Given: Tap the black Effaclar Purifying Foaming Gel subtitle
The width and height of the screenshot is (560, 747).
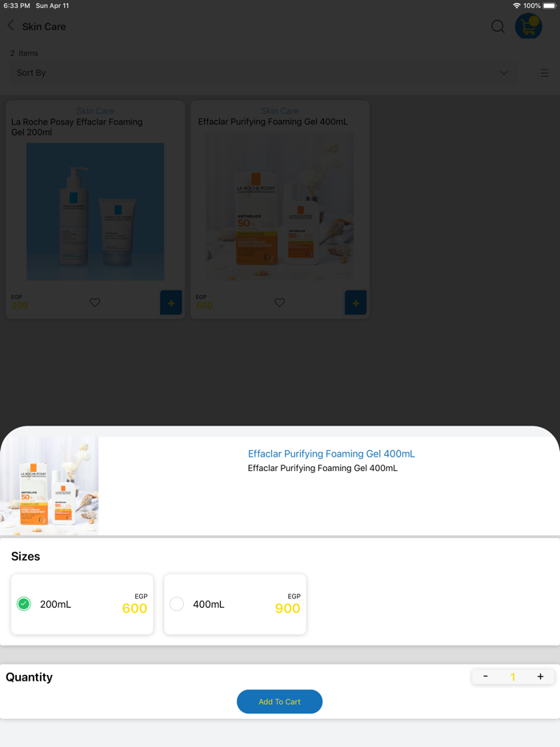Looking at the screenshot, I should [x=322, y=469].
